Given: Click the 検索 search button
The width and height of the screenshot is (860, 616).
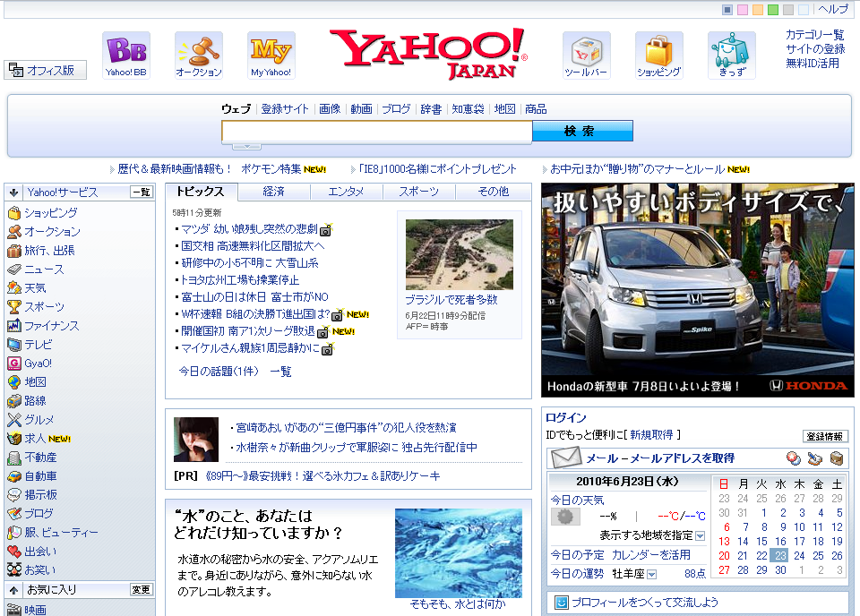Looking at the screenshot, I should [x=582, y=131].
